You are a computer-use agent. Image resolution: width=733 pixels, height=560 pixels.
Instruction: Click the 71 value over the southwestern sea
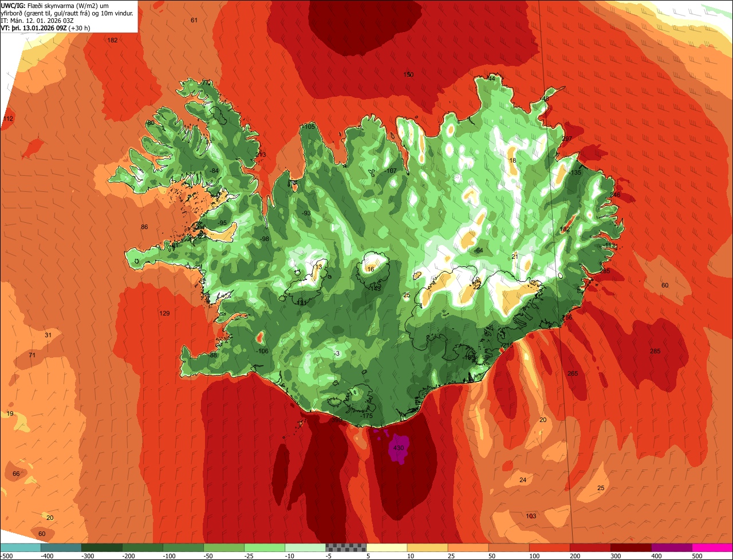tap(32, 355)
